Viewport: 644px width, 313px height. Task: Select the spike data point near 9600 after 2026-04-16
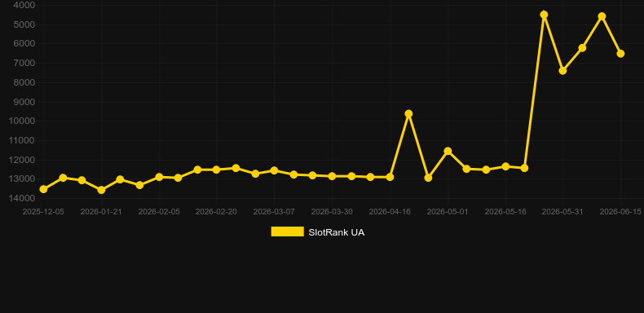click(x=408, y=114)
